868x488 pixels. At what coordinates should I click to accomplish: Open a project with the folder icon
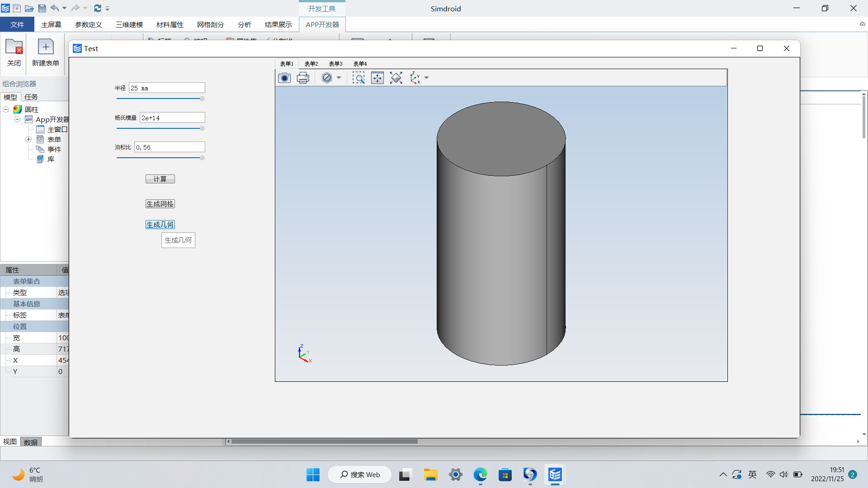pyautogui.click(x=29, y=8)
